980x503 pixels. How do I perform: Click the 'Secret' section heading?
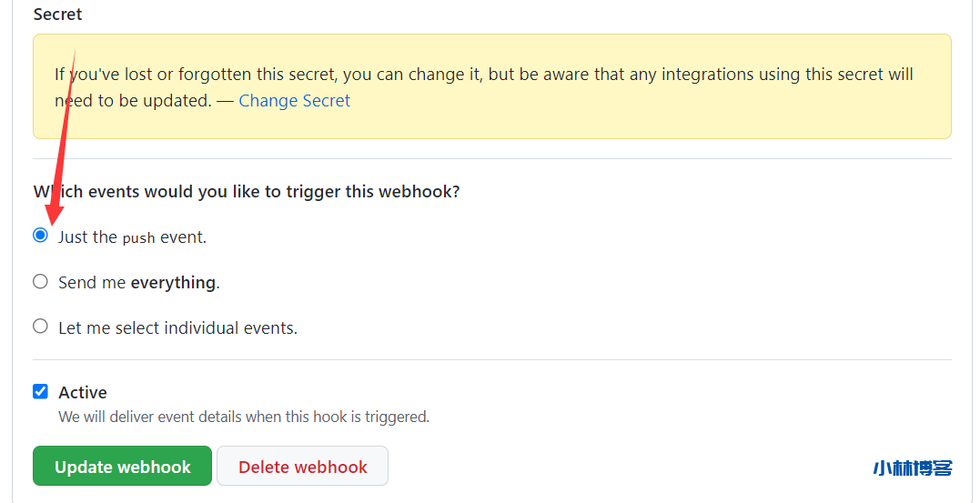pyautogui.click(x=57, y=15)
